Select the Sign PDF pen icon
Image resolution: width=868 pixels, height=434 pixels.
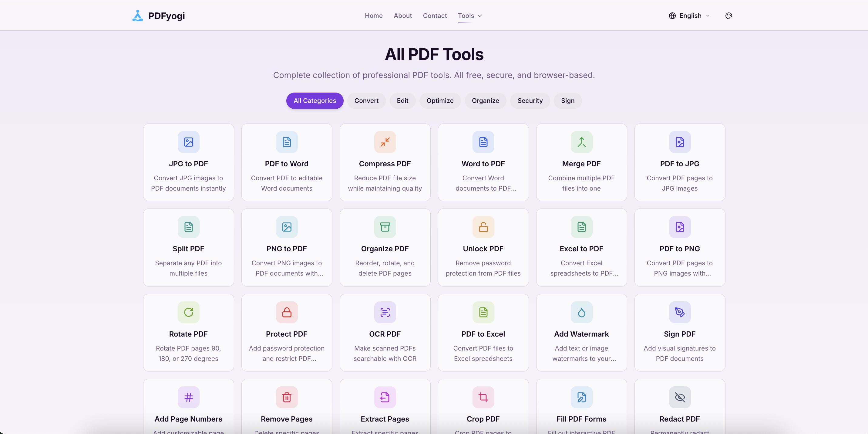pyautogui.click(x=679, y=312)
